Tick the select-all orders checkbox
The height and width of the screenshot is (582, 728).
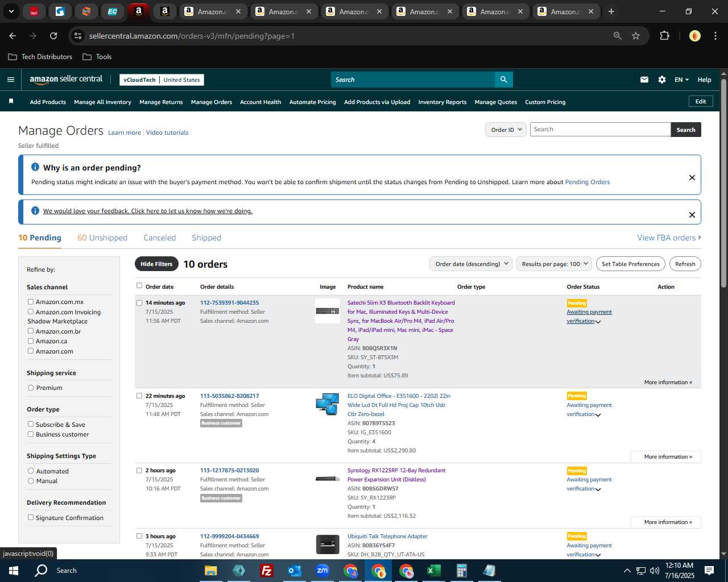pyautogui.click(x=139, y=286)
